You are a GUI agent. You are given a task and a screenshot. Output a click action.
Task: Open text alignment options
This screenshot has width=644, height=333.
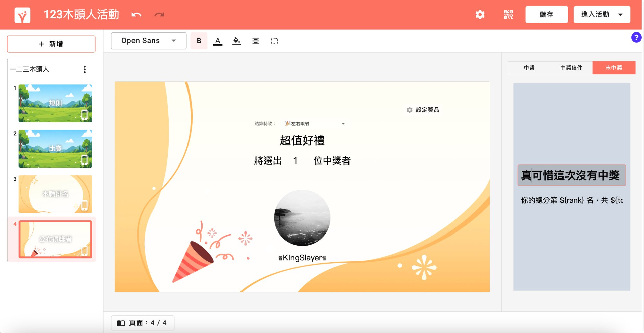(256, 41)
